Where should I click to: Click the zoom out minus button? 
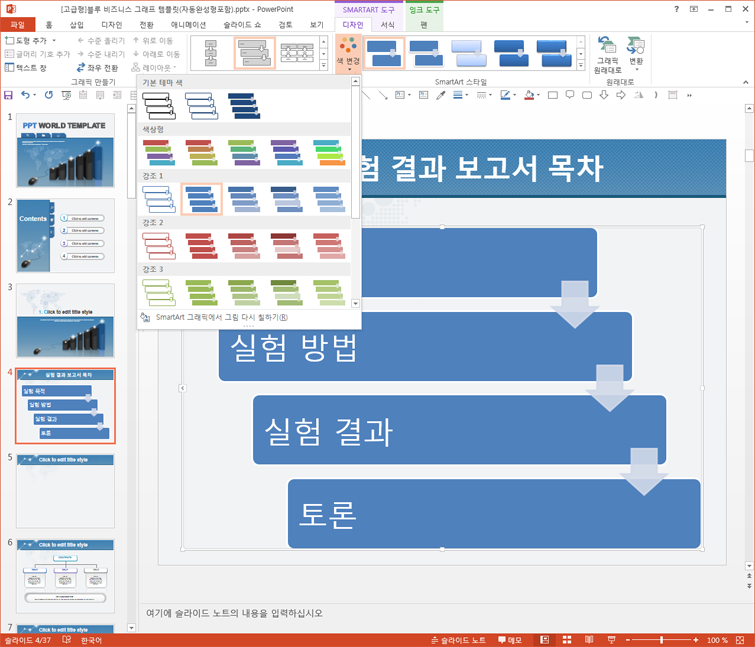(x=628, y=640)
